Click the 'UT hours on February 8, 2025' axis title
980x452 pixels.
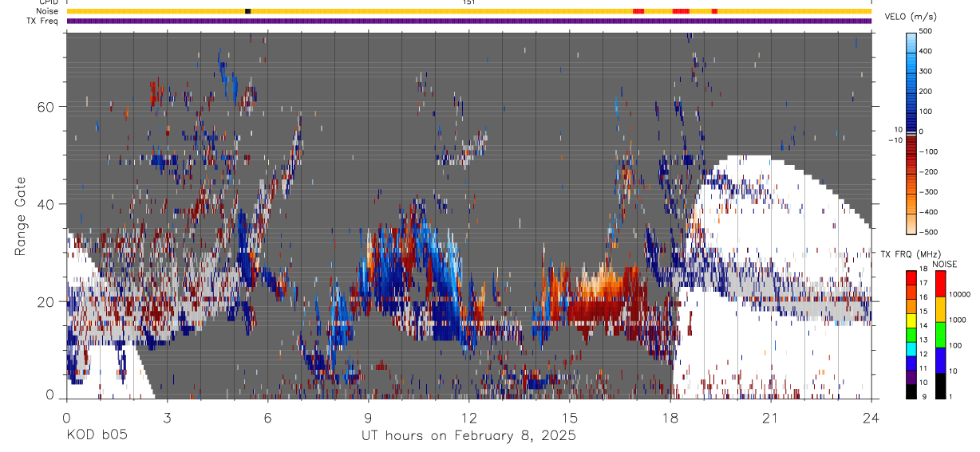[x=468, y=436]
